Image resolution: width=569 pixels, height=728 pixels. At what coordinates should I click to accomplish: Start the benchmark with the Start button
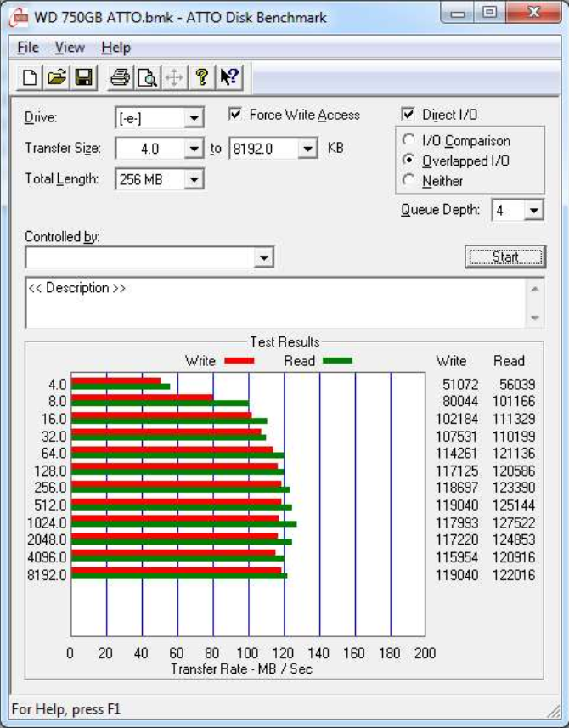pos(505,257)
